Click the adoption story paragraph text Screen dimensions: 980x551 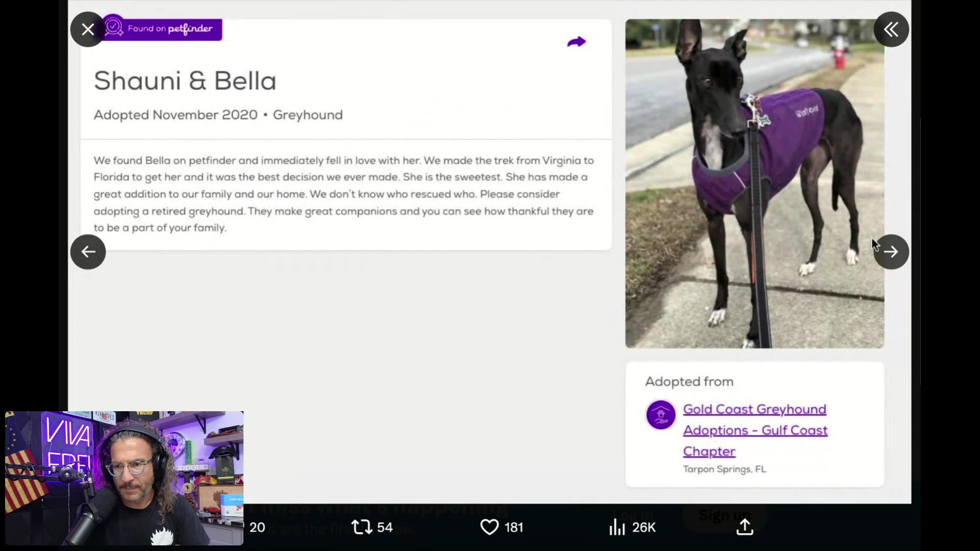pos(344,194)
